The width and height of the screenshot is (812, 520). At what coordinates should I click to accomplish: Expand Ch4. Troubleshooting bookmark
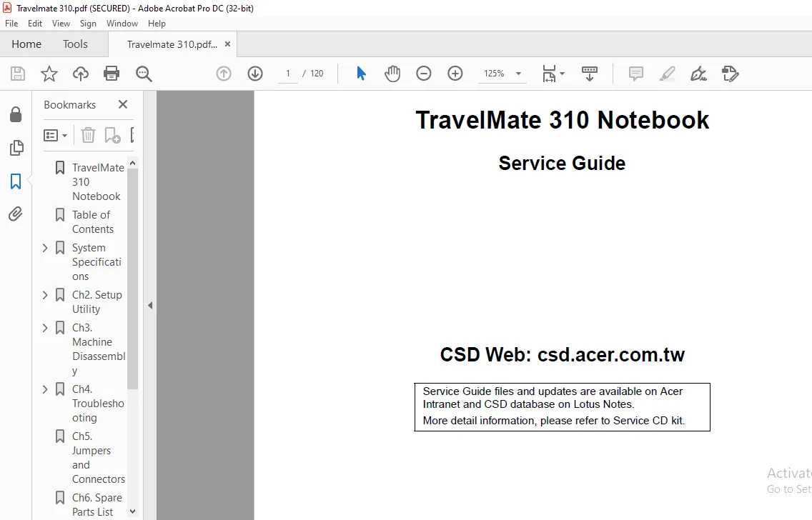pos(45,389)
